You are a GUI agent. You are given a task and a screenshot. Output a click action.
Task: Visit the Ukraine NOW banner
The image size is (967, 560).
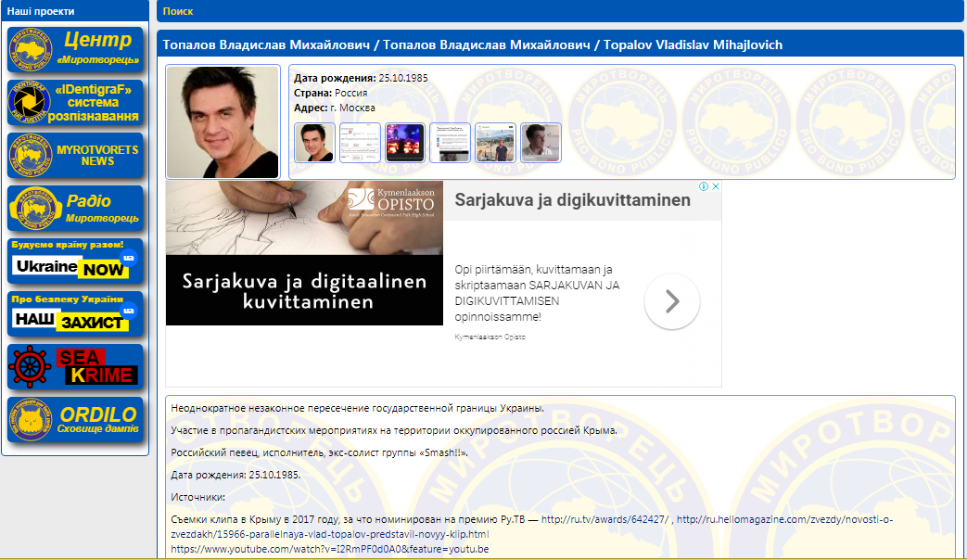[x=75, y=261]
